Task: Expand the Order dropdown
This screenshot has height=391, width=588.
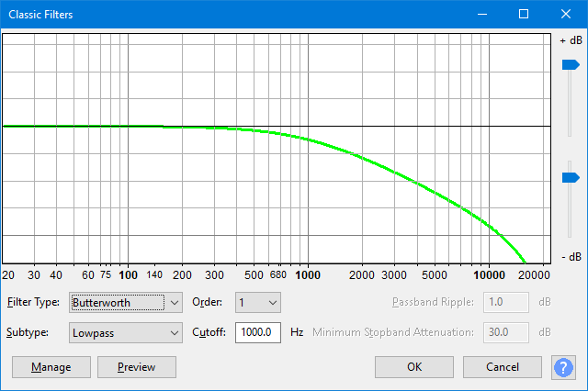Action: 258,302
